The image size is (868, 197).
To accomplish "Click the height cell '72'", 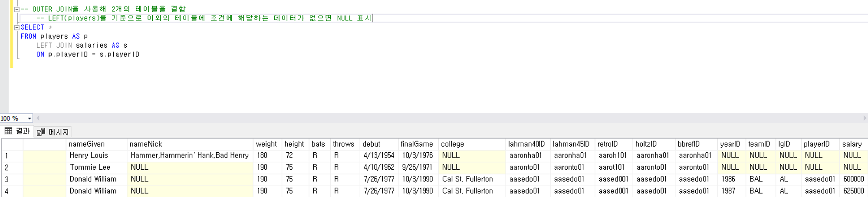I will 295,155.
